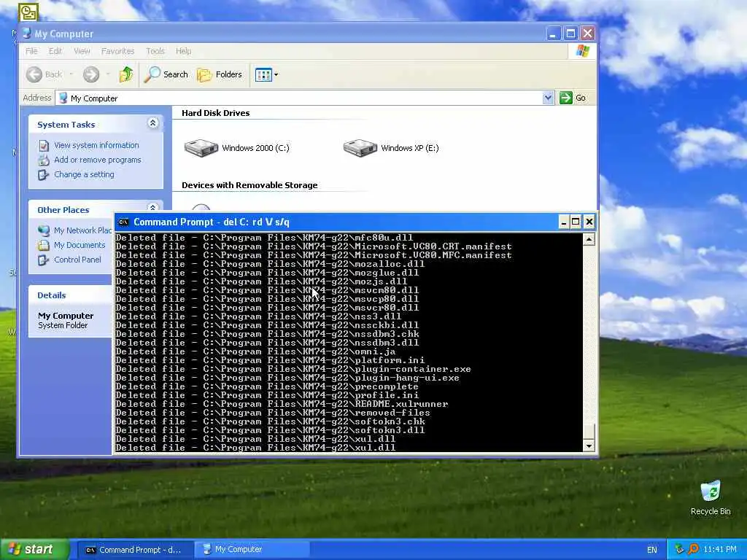747x560 pixels.
Task: Toggle the Folders pane
Action: point(220,74)
